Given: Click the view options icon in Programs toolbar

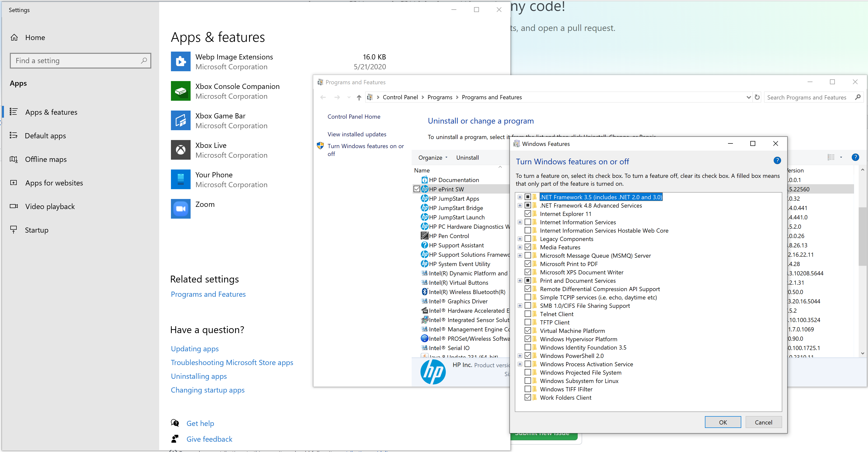Looking at the screenshot, I should pyautogui.click(x=831, y=157).
